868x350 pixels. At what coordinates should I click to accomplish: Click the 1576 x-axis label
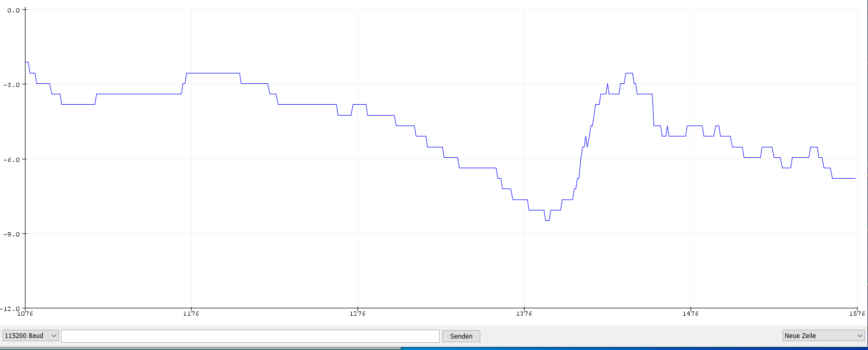point(857,314)
